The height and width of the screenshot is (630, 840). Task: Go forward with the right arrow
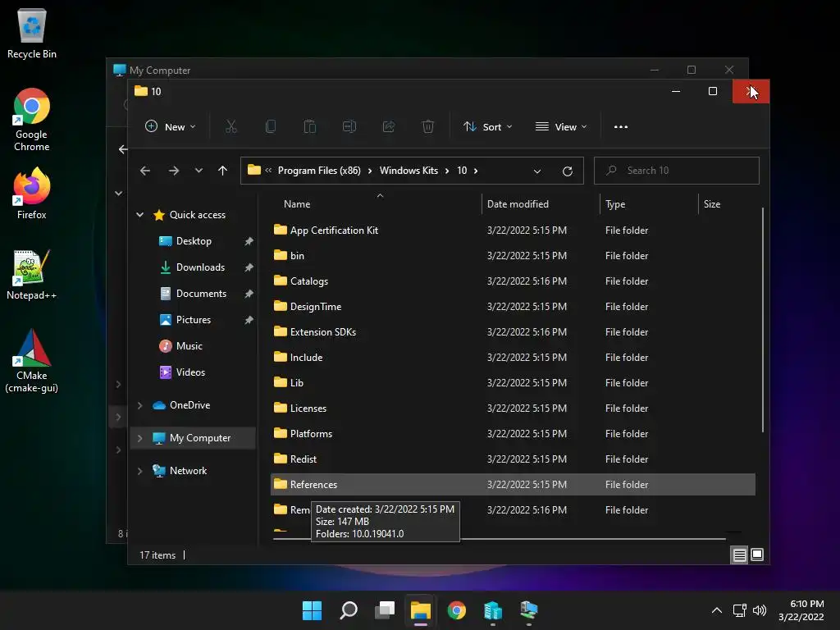174,171
